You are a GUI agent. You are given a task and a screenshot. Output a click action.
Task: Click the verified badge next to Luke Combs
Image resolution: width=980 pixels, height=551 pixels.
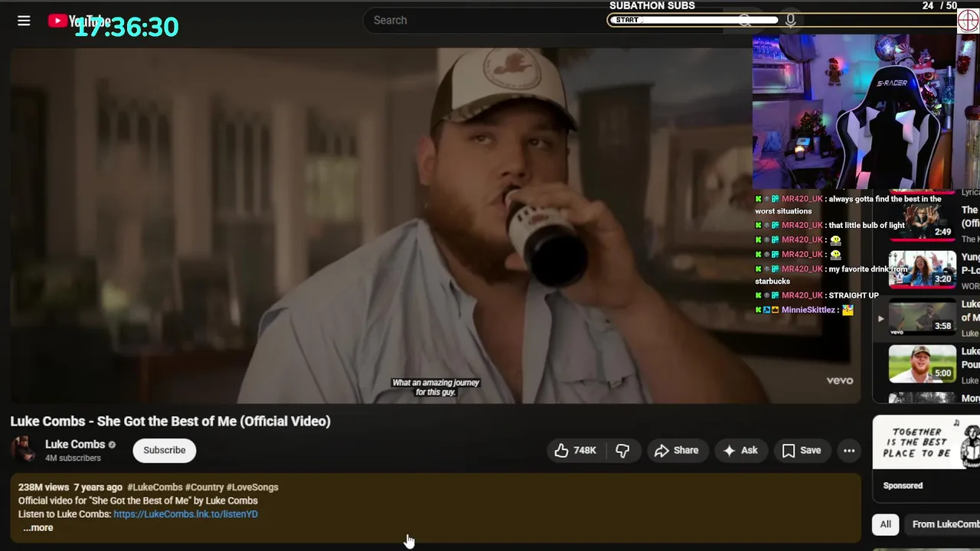112,445
